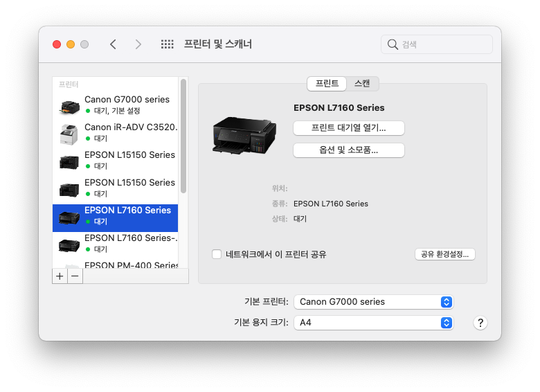Image resolution: width=540 pixels, height=392 pixels.
Task: Open the 기본 용지 크기 dropdown
Action: (x=373, y=323)
